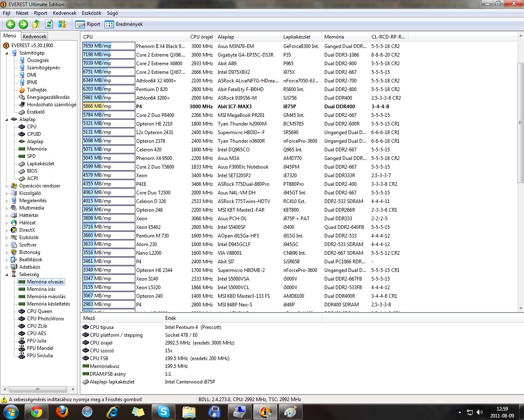524x420 pixels.
Task: Click the highlighted 5866 MB/mp result bar
Action: (109, 106)
